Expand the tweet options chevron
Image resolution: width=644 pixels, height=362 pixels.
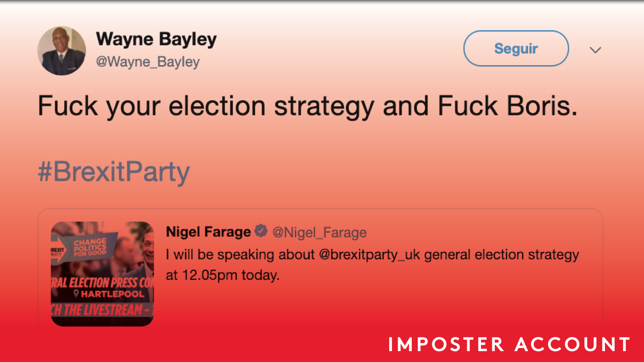click(595, 50)
